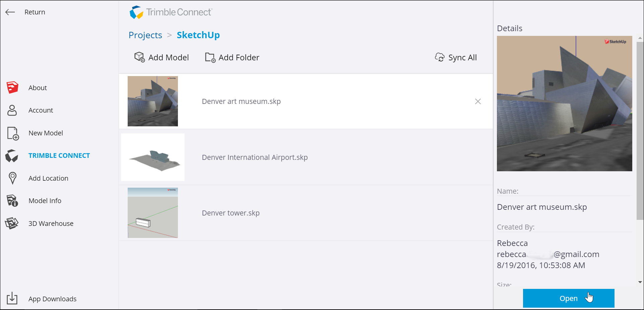644x310 pixels.
Task: Click the App Downloads download icon
Action: point(12,298)
